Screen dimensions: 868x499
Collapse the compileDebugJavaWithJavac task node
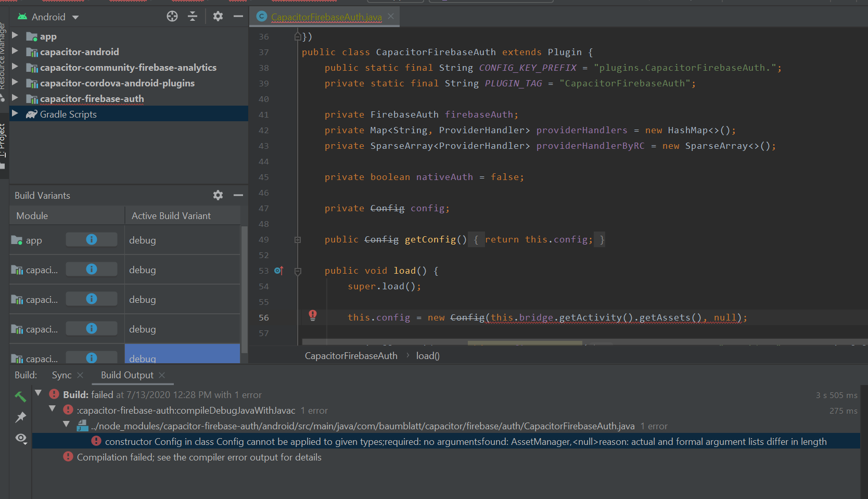click(53, 409)
